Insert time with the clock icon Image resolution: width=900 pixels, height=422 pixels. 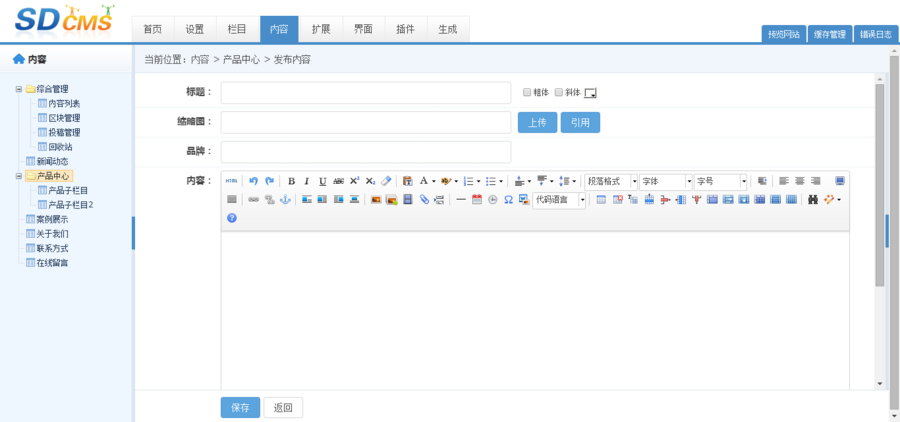tap(492, 199)
